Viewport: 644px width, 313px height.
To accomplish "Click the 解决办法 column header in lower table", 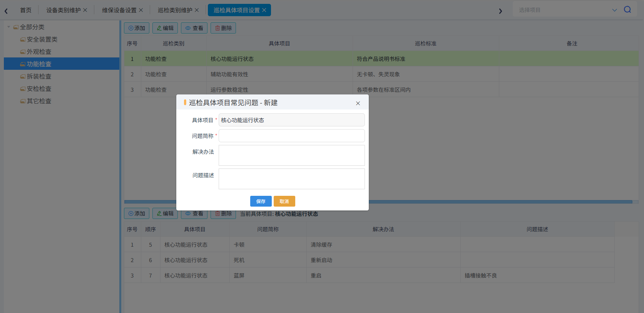I will (x=383, y=229).
